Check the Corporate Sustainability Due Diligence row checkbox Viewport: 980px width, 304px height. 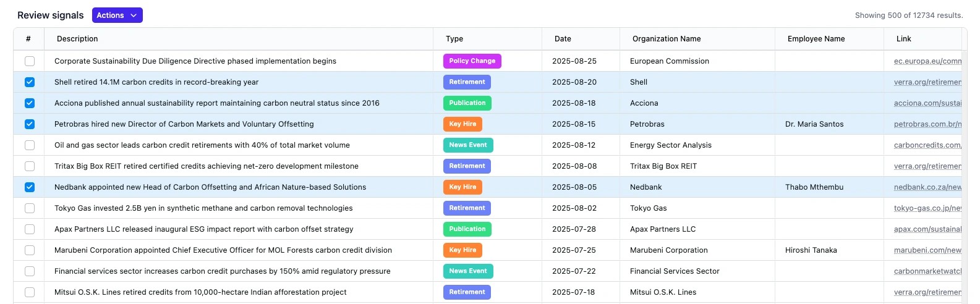coord(30,61)
